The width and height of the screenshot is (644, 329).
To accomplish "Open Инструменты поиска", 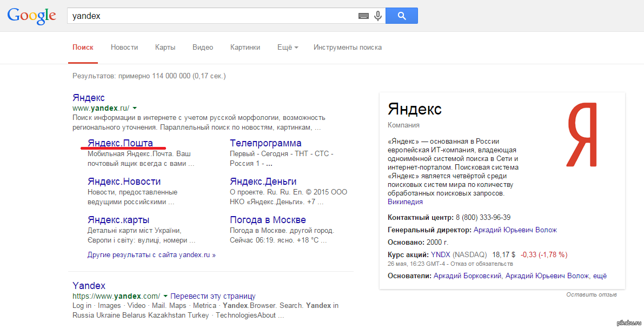I will click(x=348, y=47).
